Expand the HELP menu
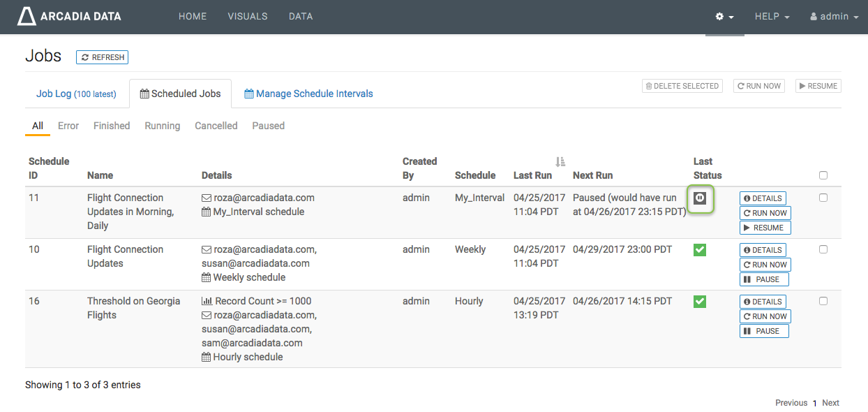 coord(772,17)
